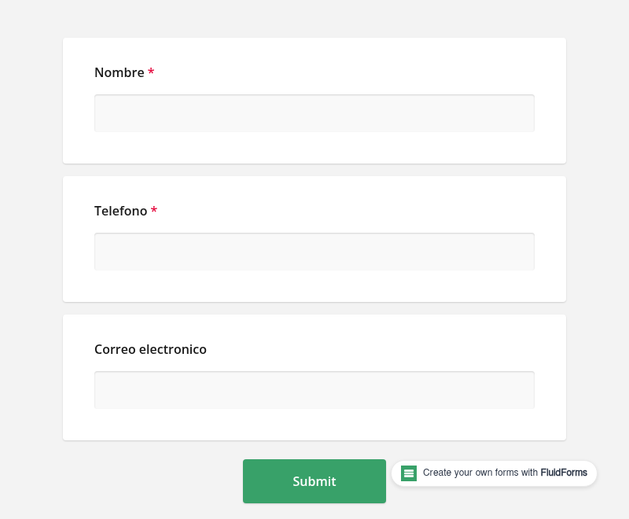629x519 pixels.
Task: Click the Correo electronico label text
Action: pos(150,349)
